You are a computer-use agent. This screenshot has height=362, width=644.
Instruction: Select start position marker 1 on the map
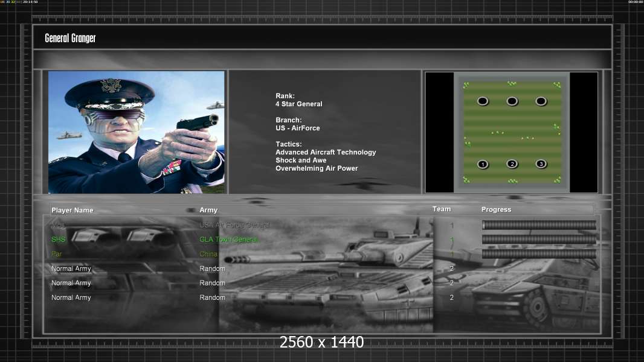point(483,164)
